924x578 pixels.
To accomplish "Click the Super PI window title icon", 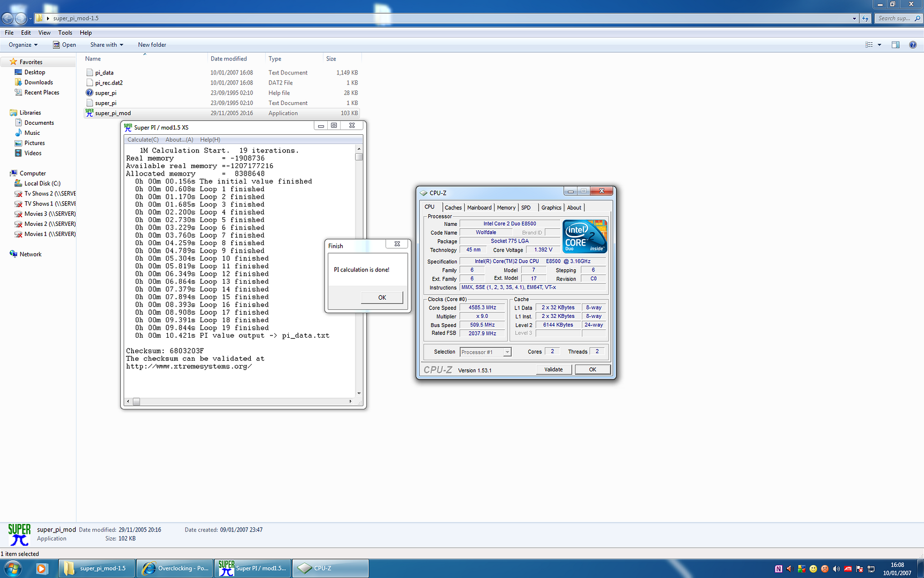I will click(x=128, y=127).
